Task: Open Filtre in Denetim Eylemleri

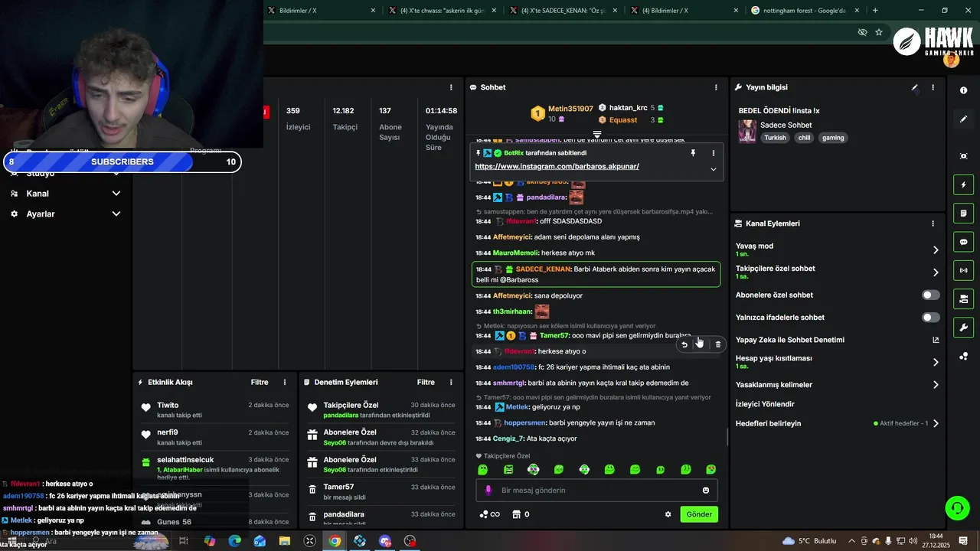Action: tap(426, 382)
